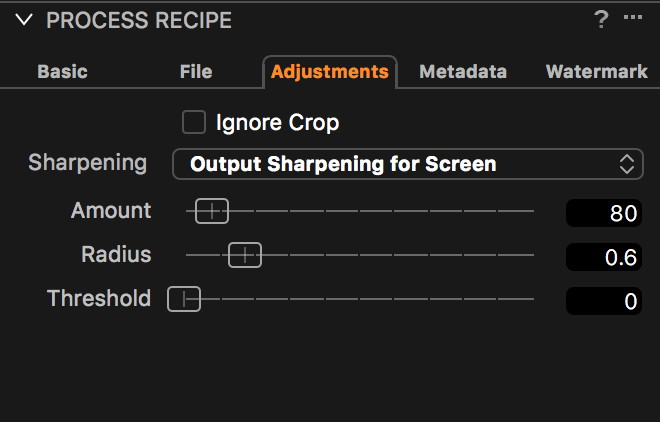Click the help question mark icon

coord(601,19)
